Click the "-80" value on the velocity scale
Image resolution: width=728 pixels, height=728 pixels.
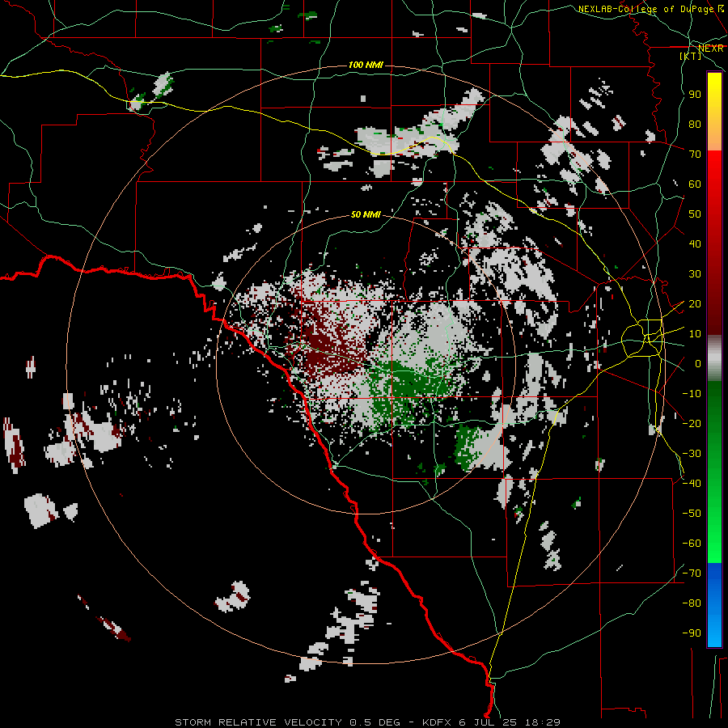tap(692, 603)
